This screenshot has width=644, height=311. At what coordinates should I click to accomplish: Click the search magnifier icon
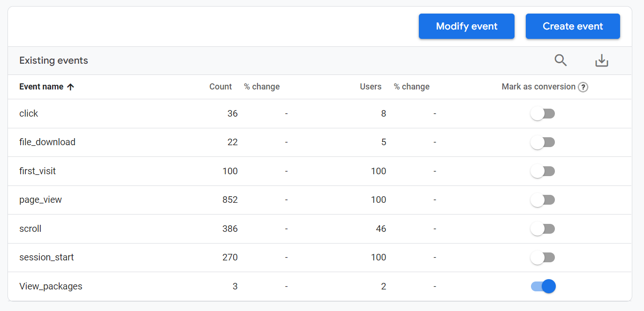click(561, 60)
